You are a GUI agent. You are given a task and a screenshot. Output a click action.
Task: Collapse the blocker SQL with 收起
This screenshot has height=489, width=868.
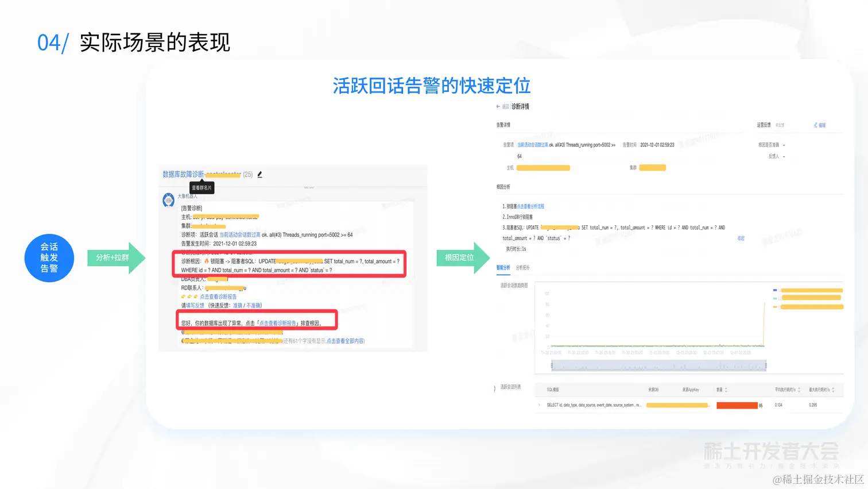(741, 238)
